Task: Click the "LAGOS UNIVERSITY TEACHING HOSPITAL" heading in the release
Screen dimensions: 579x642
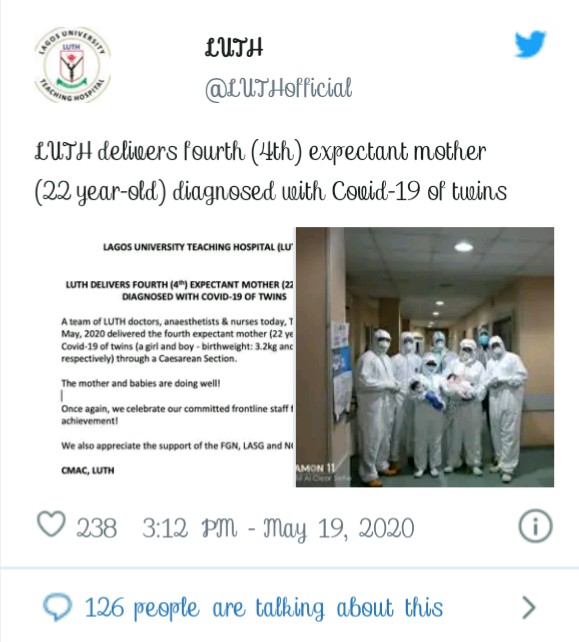Action: (x=199, y=247)
